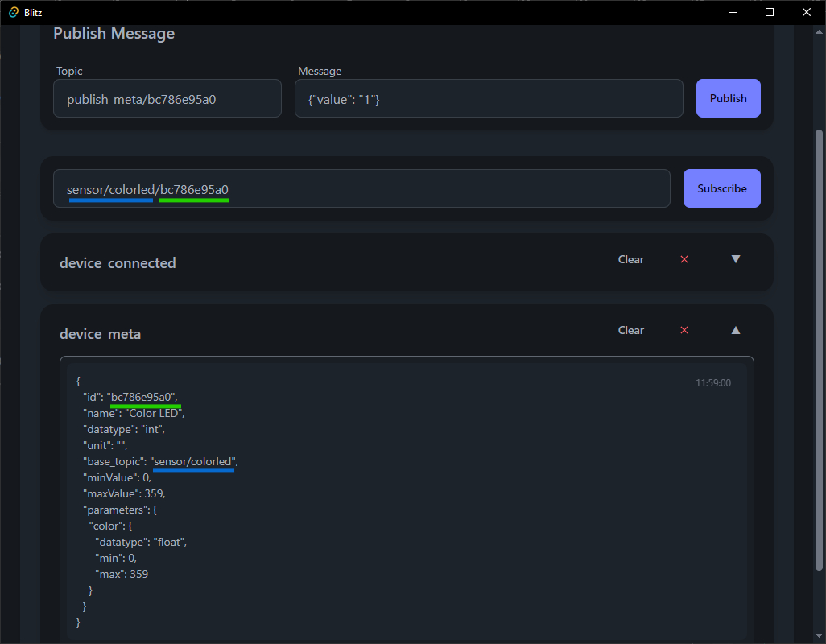This screenshot has width=826, height=644.
Task: Click the device_connected panel title
Action: click(x=118, y=262)
